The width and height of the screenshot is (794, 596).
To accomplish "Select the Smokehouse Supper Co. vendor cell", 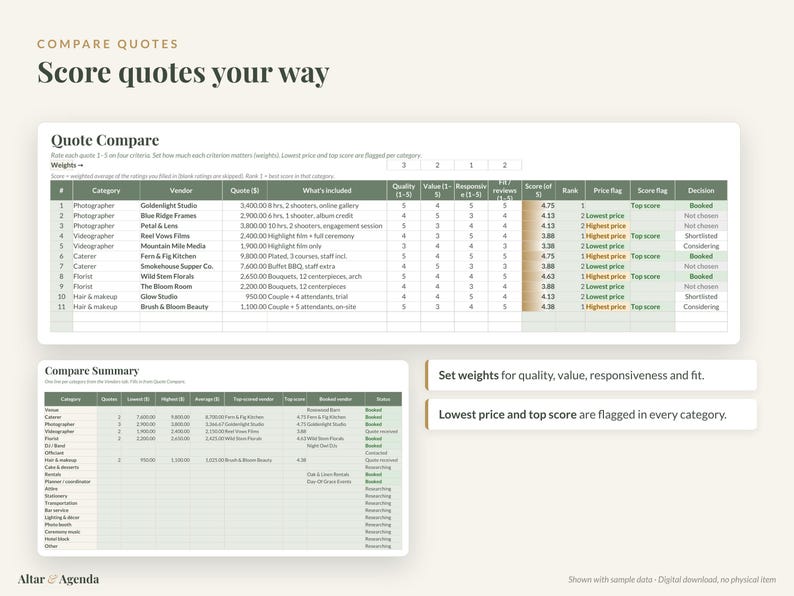I will point(181,266).
